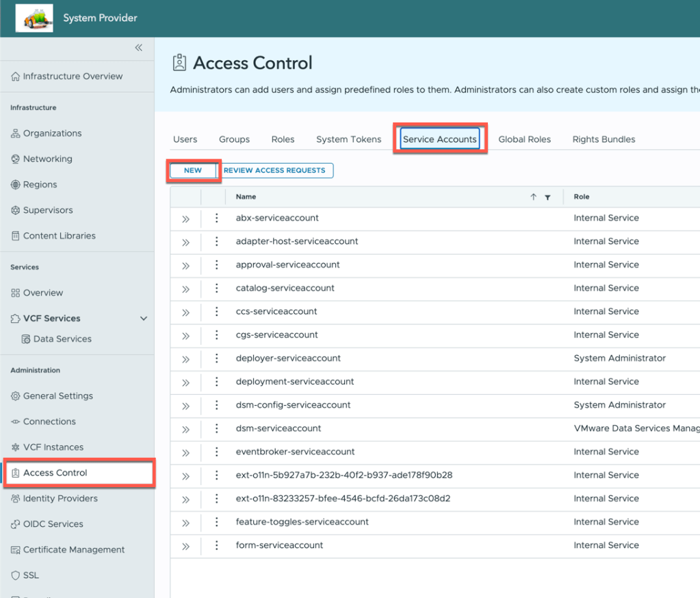The height and width of the screenshot is (598, 700).
Task: Click the Name column filter icon
Action: pos(547,197)
